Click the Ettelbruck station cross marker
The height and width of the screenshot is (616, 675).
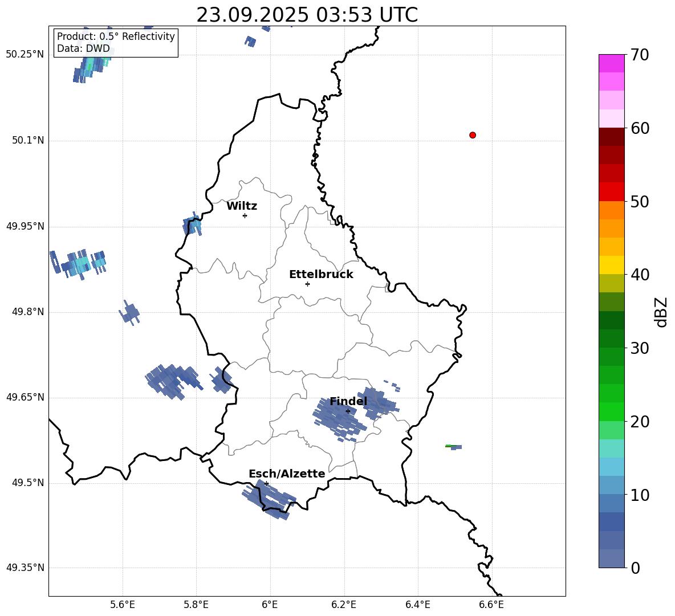(307, 284)
